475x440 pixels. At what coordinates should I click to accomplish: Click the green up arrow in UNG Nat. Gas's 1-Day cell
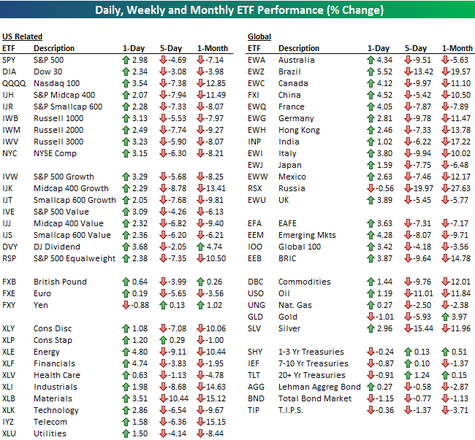point(371,305)
